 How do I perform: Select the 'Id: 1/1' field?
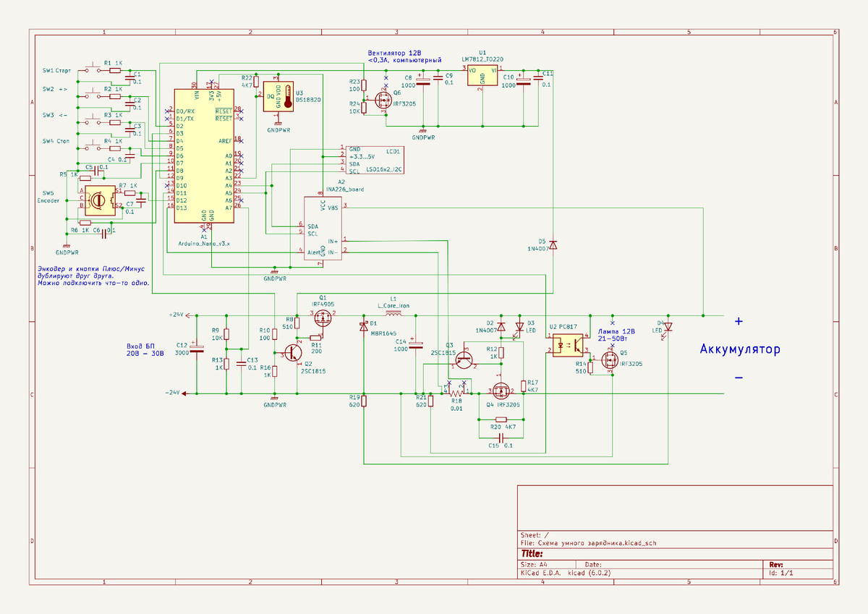[780, 572]
